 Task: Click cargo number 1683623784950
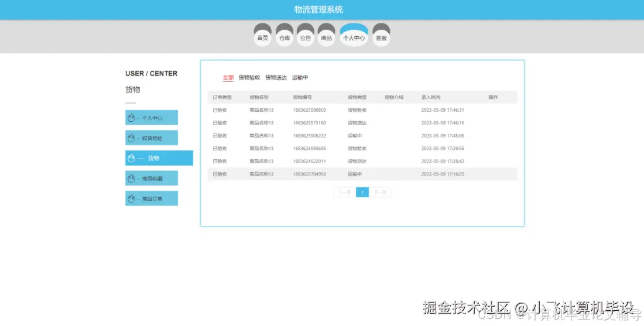click(x=309, y=174)
